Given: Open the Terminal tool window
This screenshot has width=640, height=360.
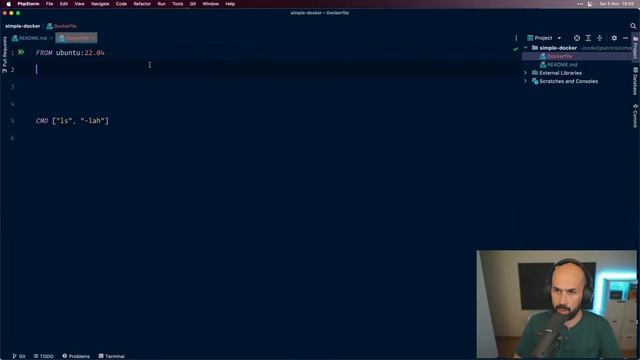Looking at the screenshot, I should [x=111, y=356].
